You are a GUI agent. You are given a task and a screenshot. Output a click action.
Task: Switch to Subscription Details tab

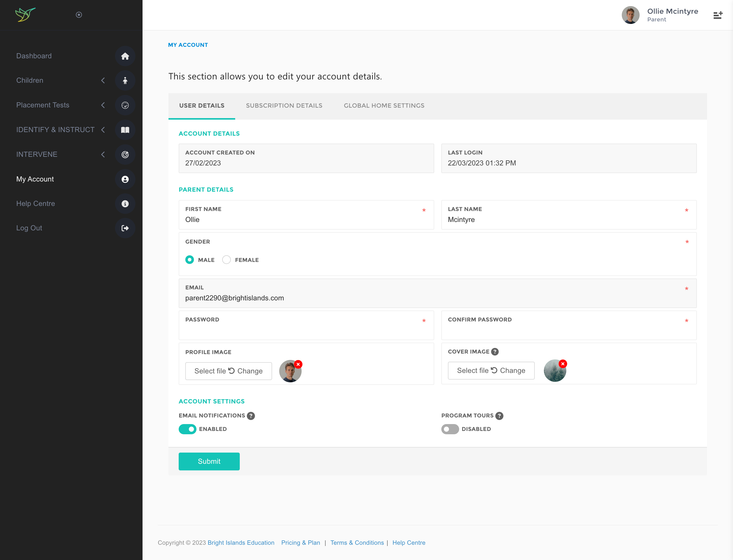[x=284, y=106]
